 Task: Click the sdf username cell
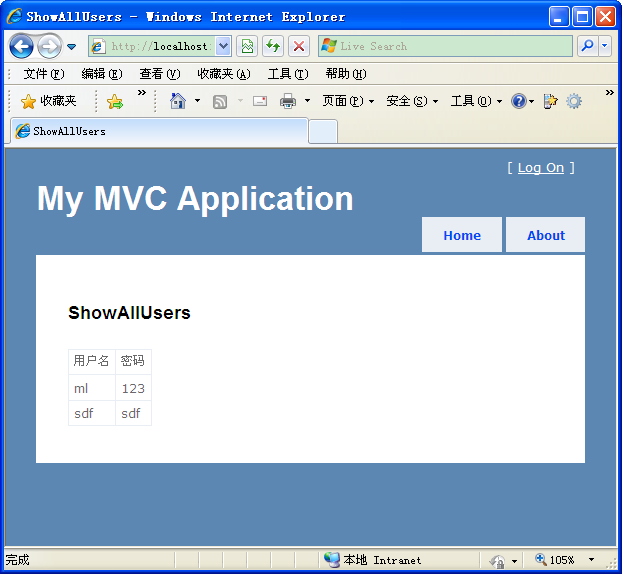coord(91,413)
